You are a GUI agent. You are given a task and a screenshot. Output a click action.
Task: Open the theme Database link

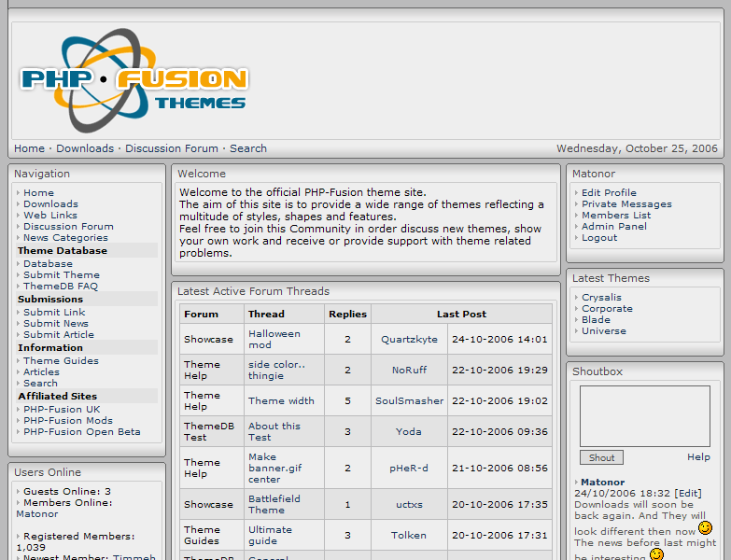click(x=48, y=264)
